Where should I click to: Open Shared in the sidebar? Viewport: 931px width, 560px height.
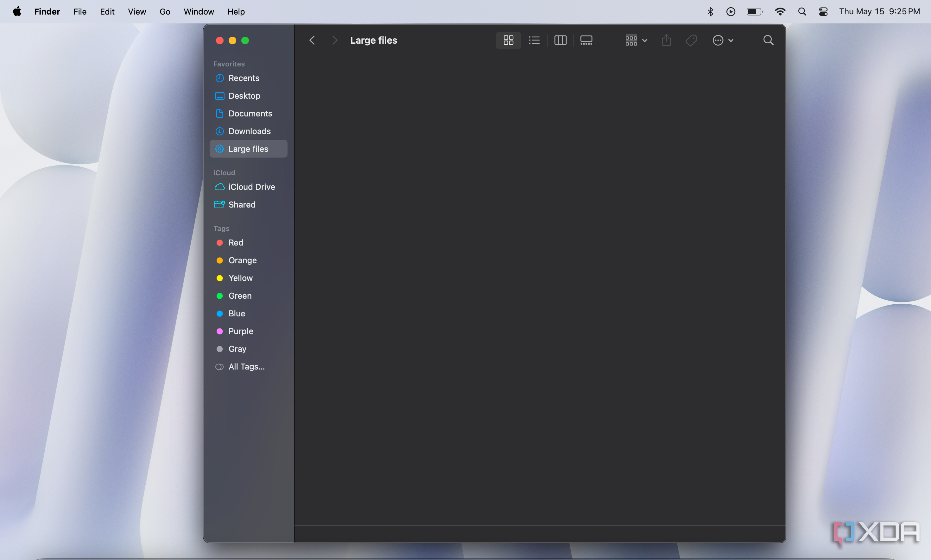(x=249, y=204)
